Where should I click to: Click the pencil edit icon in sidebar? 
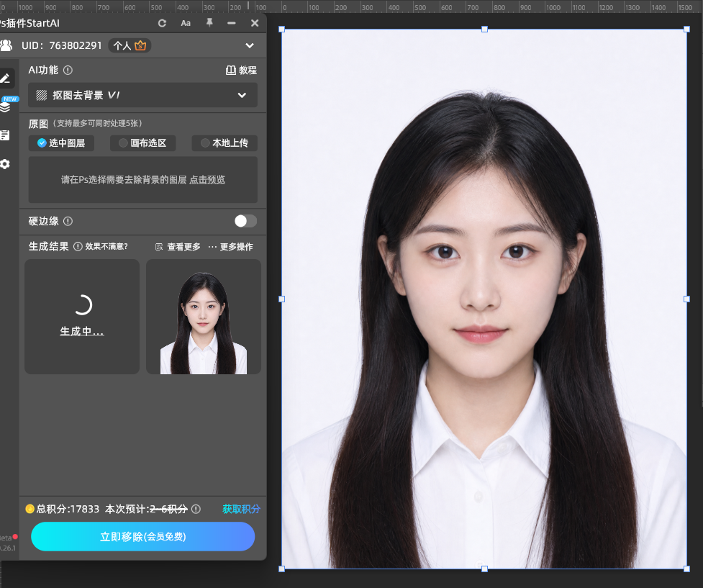point(5,78)
